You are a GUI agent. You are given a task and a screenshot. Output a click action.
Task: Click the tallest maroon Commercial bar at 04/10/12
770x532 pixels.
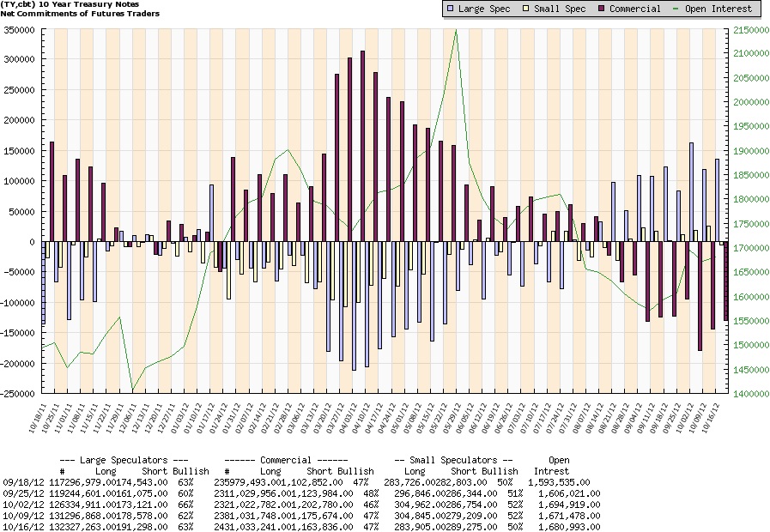(x=362, y=146)
